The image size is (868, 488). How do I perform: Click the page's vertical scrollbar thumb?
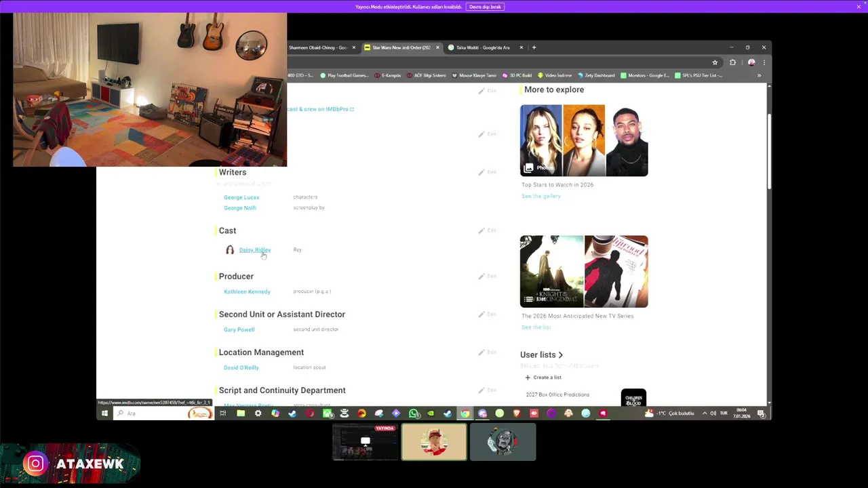click(769, 152)
